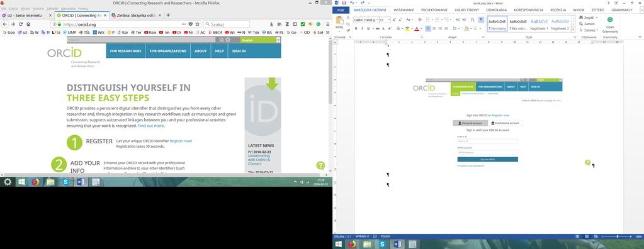Click the Skype icon in the taskbar under Word

click(382, 244)
